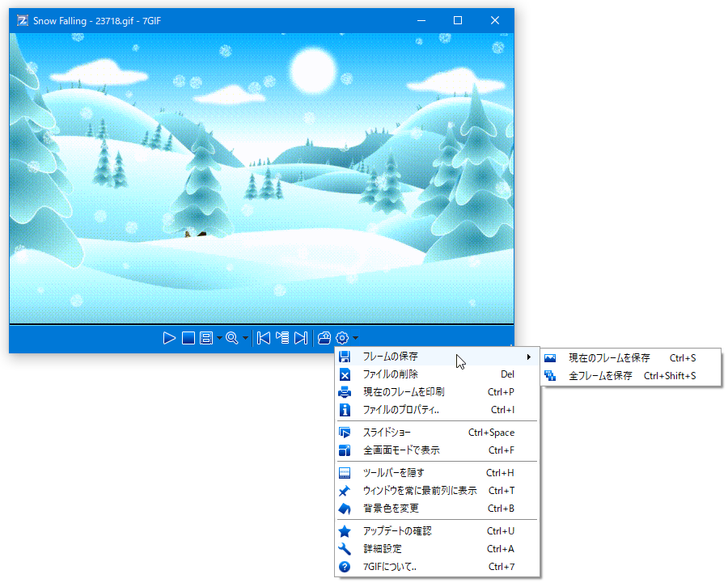Image resolution: width=728 pixels, height=587 pixels.
Task: Click the settings gear icon
Action: point(342,338)
